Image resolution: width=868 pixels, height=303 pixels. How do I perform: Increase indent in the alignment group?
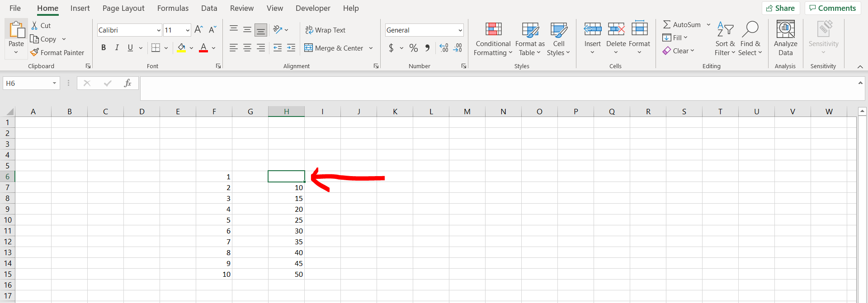291,47
